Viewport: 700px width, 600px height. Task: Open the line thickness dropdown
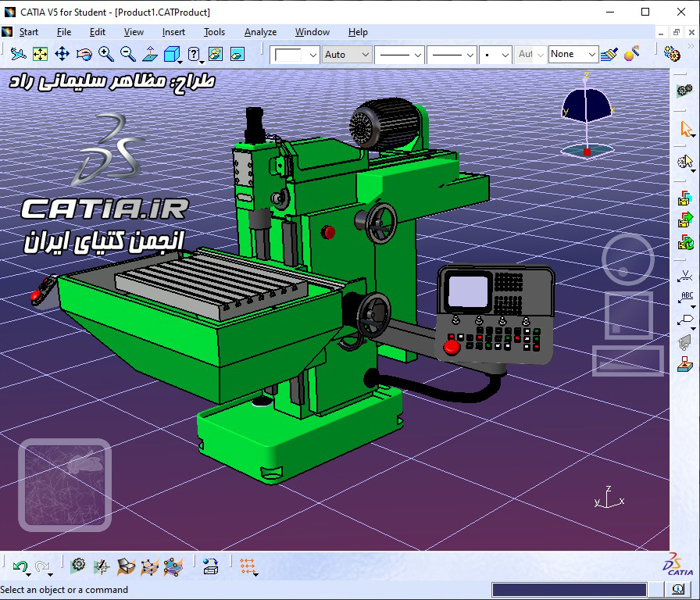point(399,55)
